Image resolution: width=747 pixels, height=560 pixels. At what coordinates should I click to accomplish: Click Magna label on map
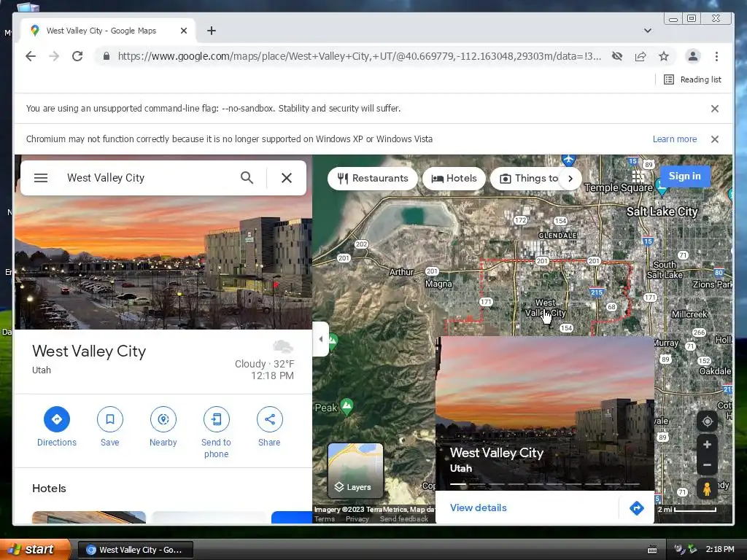coord(438,284)
